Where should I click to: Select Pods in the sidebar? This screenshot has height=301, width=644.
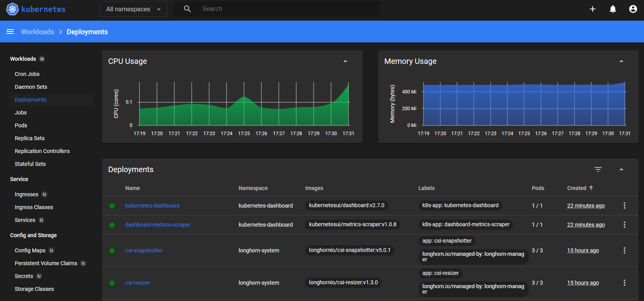(x=21, y=125)
